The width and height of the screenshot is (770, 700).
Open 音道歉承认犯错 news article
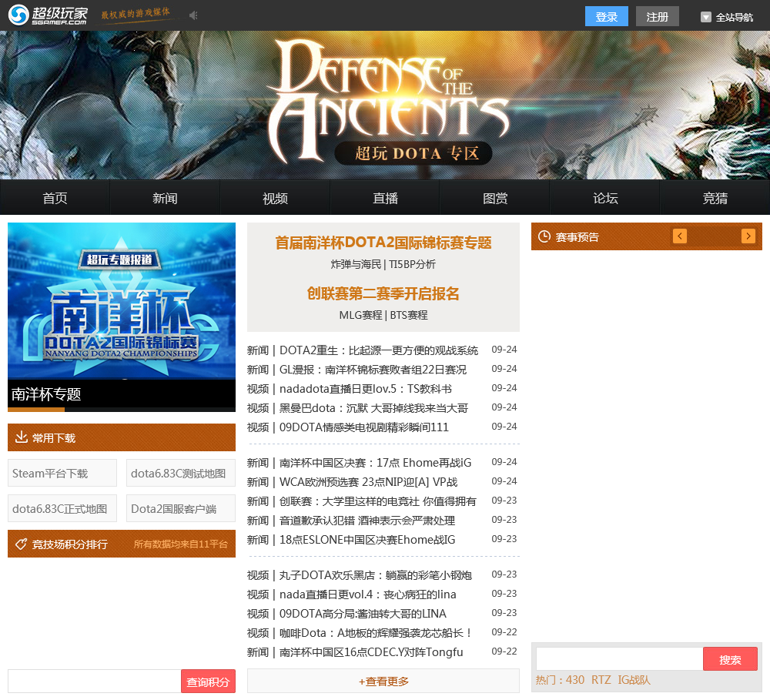click(367, 521)
